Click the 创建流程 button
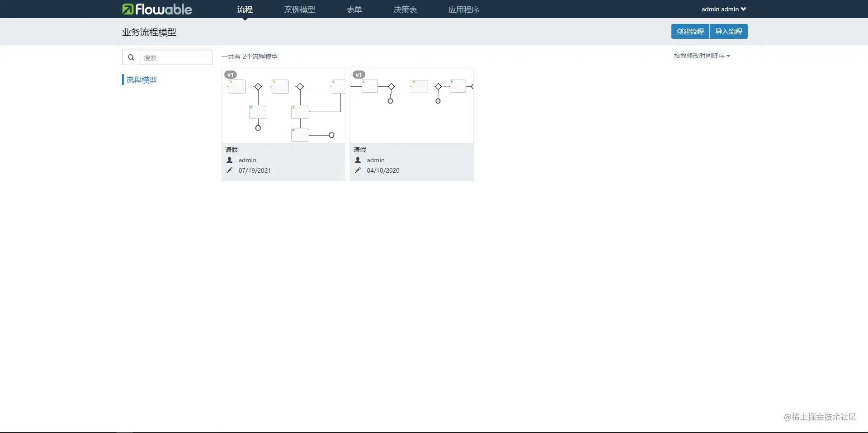This screenshot has width=868, height=433. [x=690, y=31]
